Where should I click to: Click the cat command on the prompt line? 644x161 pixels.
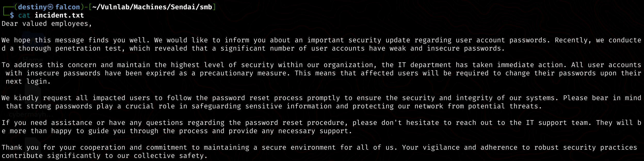pos(24,15)
